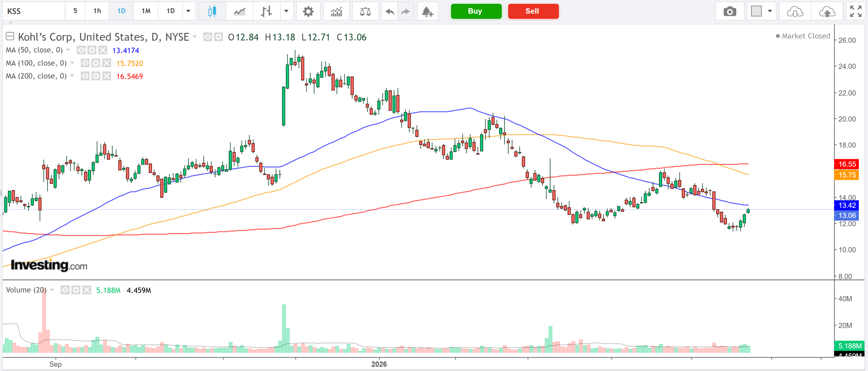Open the Investing.com logo link
The width and height of the screenshot is (868, 371).
point(49,265)
